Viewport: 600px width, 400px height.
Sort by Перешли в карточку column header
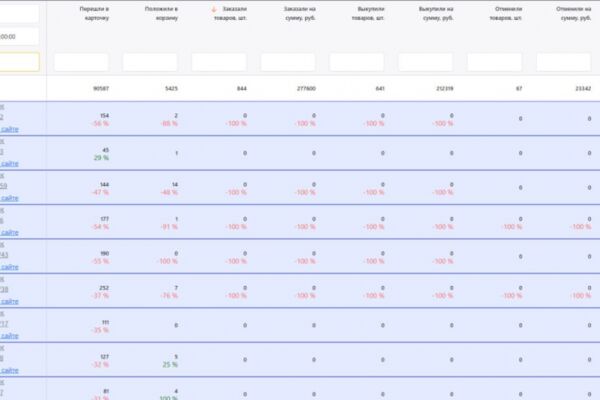94,13
